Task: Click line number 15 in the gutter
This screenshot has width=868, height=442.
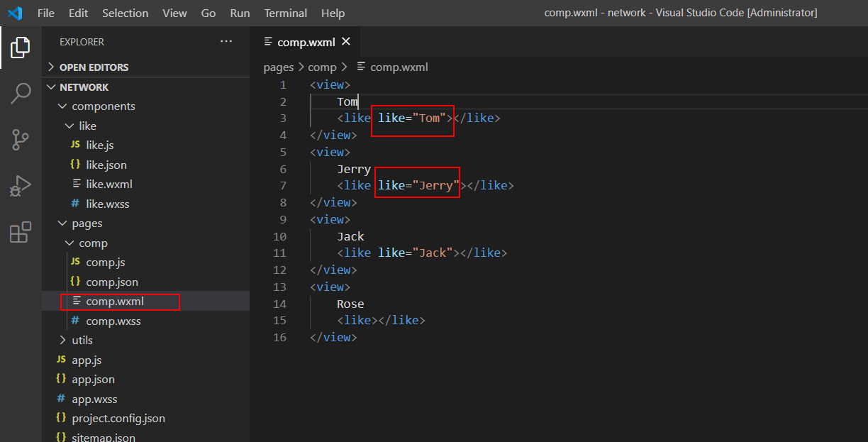Action: (280, 321)
